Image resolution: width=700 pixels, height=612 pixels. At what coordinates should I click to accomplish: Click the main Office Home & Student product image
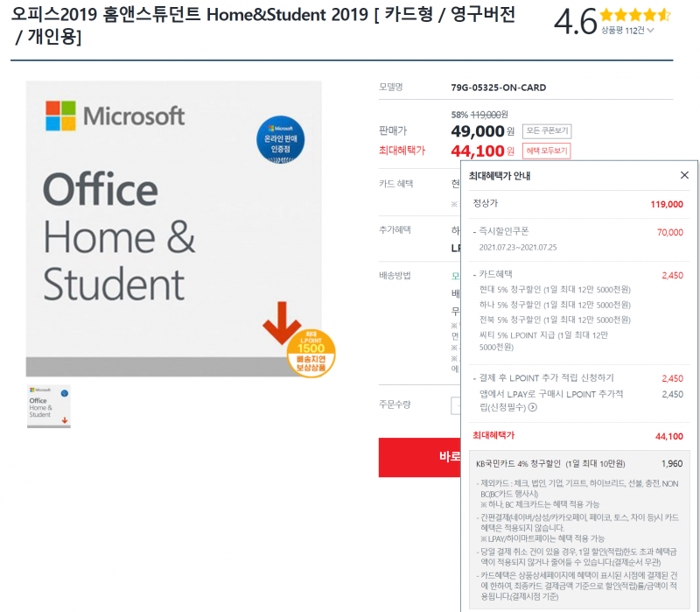173,229
